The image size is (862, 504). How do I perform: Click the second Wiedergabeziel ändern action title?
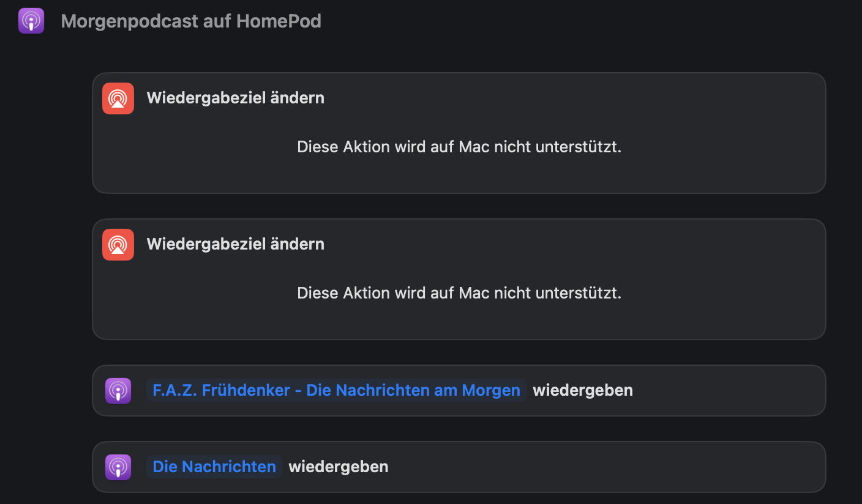(x=236, y=244)
